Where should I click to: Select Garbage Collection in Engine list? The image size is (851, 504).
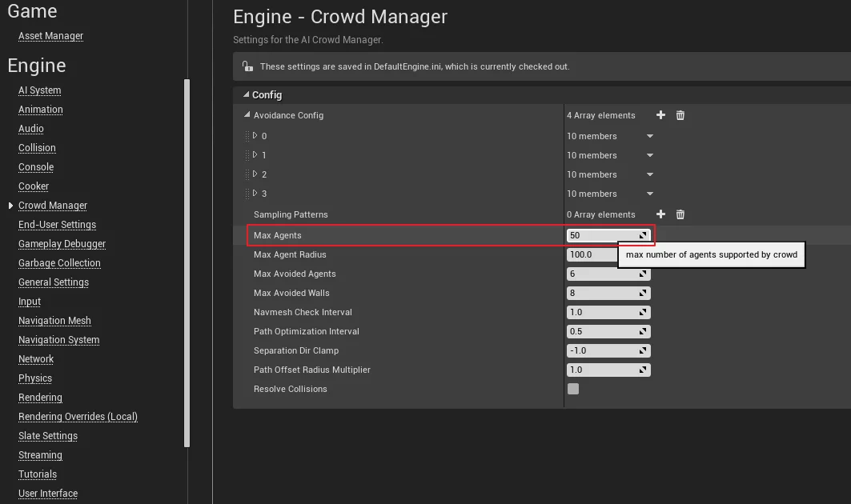pos(59,263)
